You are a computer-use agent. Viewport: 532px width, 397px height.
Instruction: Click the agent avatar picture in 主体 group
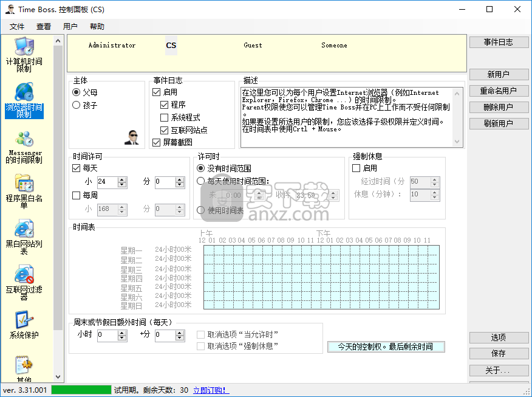(131, 137)
